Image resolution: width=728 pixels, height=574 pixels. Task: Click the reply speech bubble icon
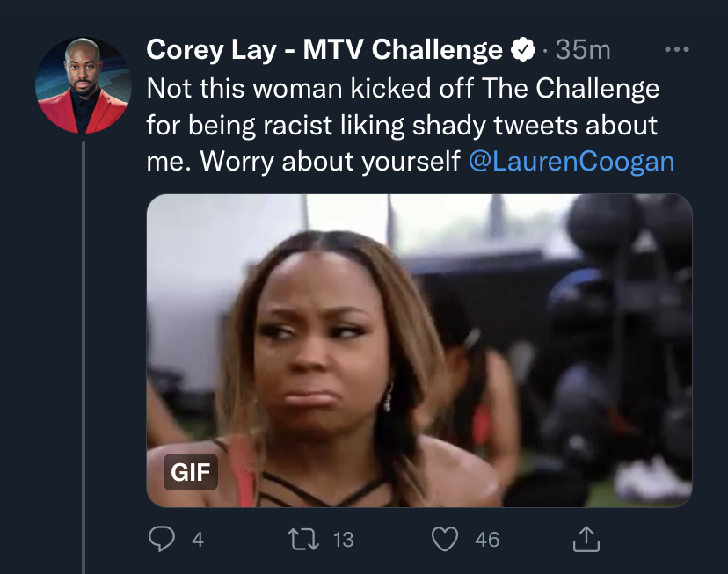[x=162, y=539]
